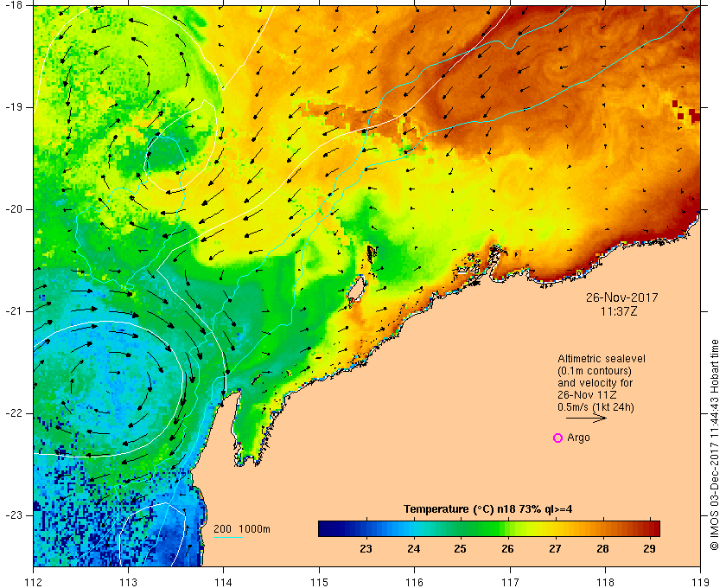The width and height of the screenshot is (726, 588).
Task: Click the '26-Nov-2017' date text
Action: coord(621,297)
